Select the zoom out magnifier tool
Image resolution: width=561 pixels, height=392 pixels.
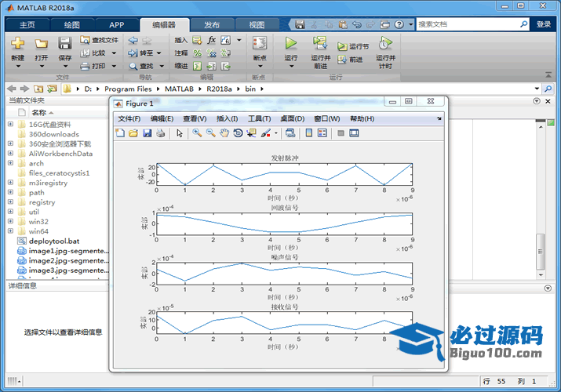click(210, 133)
